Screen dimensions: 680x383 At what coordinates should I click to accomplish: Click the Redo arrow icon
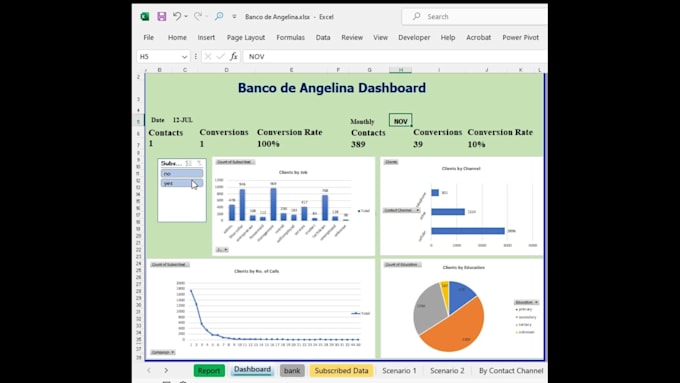tap(198, 16)
